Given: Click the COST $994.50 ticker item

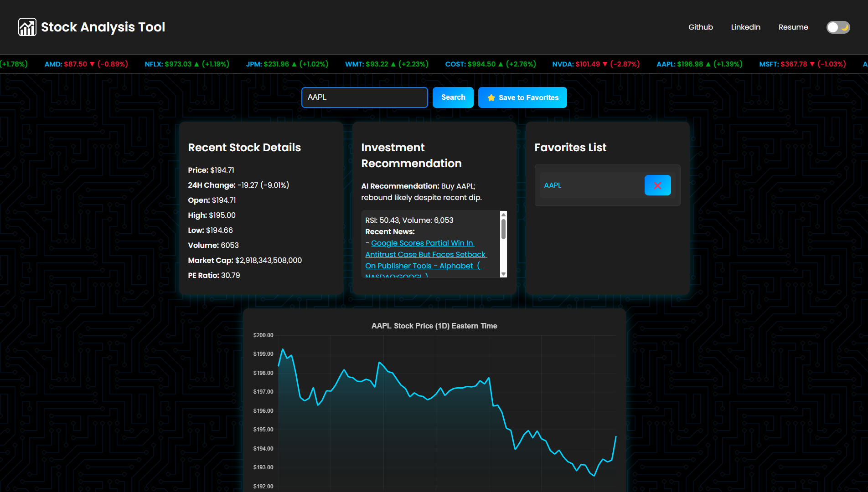Looking at the screenshot, I should coord(491,64).
